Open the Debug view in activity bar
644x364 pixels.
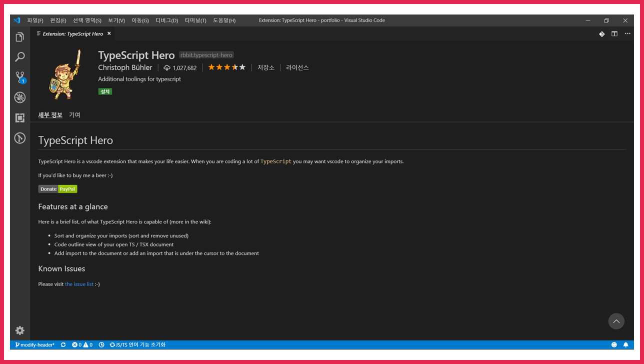19,97
